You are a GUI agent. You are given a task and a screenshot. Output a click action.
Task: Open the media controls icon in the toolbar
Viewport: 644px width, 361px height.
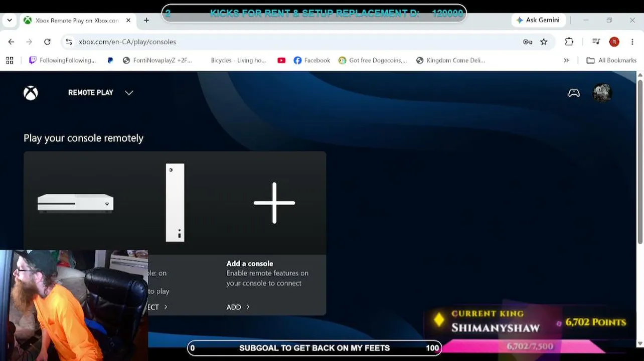(596, 42)
